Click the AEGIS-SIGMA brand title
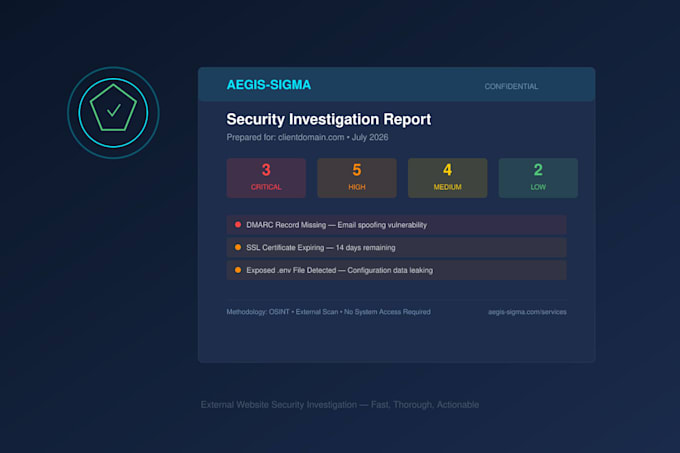Viewport: 680px width, 453px height. pos(269,85)
